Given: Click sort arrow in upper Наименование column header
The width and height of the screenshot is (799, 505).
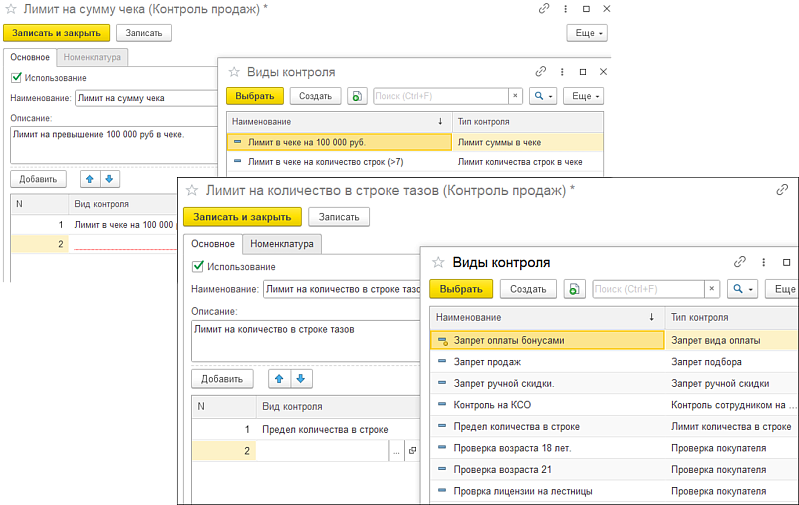Looking at the screenshot, I should coord(440,121).
